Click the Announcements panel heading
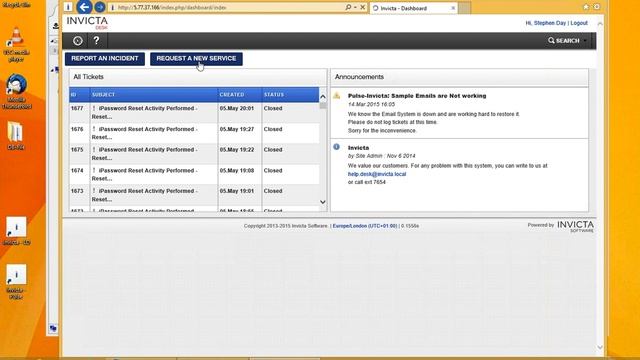 tap(359, 77)
